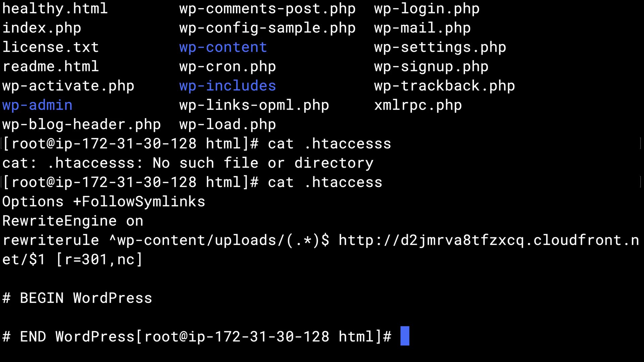Click the wp-config-sample.php filename
Screen dimensions: 644x362
267,28
